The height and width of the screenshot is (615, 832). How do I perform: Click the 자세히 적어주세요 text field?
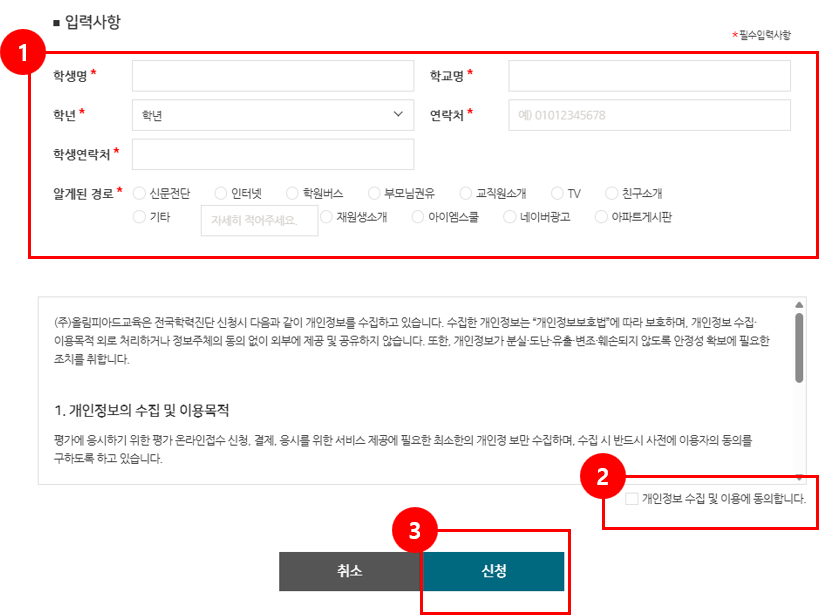coord(259,220)
